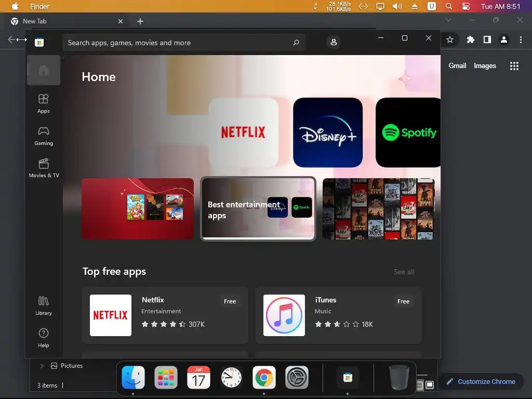The height and width of the screenshot is (399, 532).
Task: Click the eject icon in menu bar
Action: point(414,6)
